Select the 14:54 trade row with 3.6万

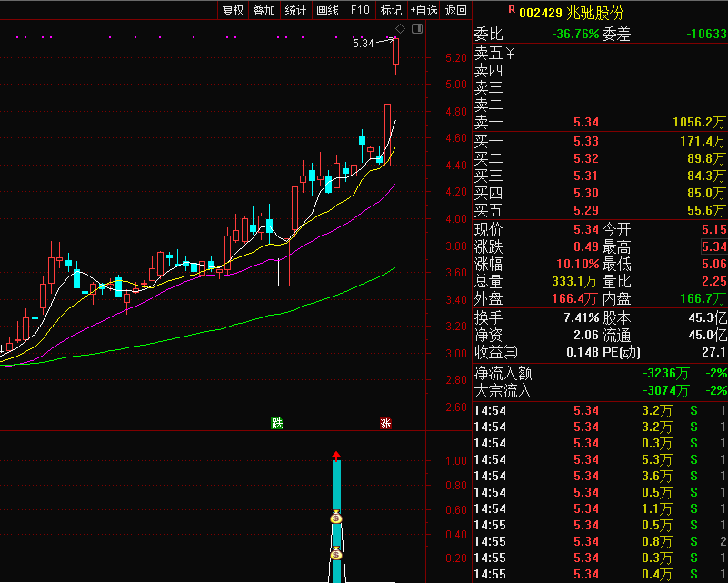coord(600,477)
